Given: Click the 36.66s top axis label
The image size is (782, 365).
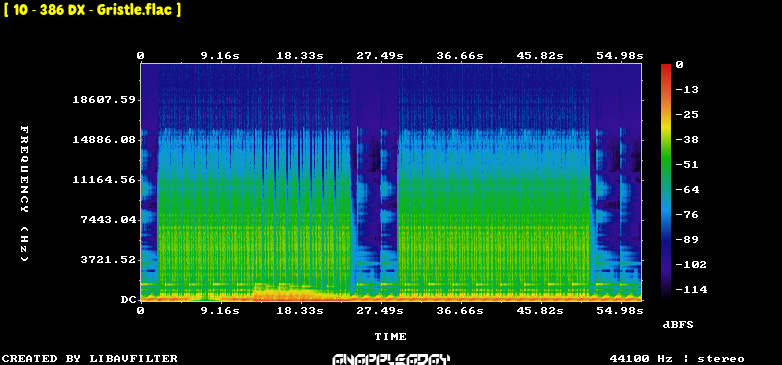Looking at the screenshot, I should point(460,56).
